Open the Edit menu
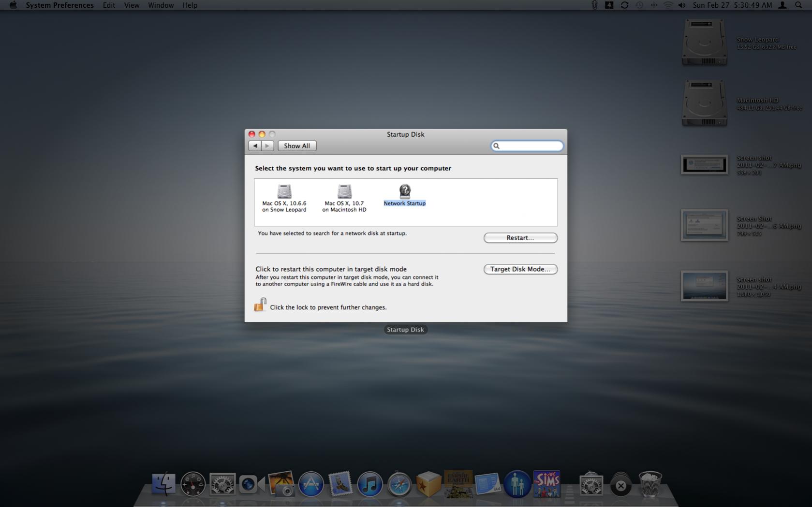The image size is (812, 507). click(109, 5)
